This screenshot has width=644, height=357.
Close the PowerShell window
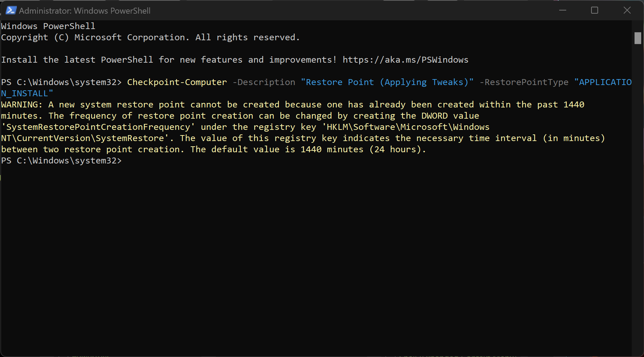[627, 10]
